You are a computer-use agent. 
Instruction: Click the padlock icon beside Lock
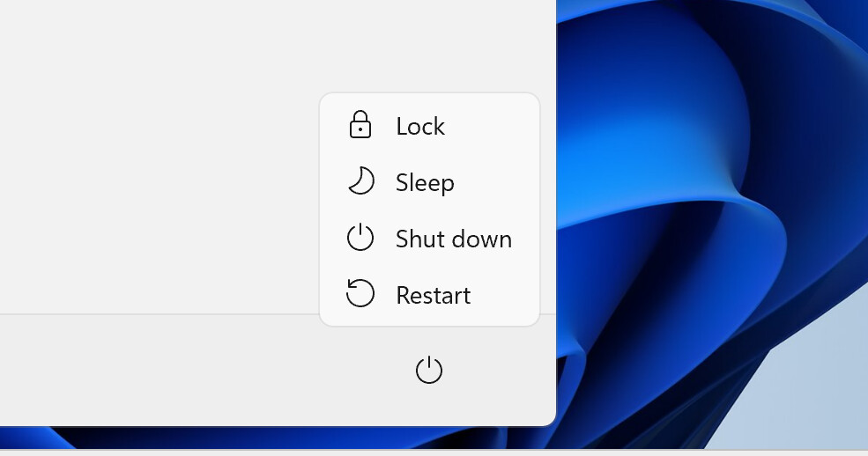(360, 126)
